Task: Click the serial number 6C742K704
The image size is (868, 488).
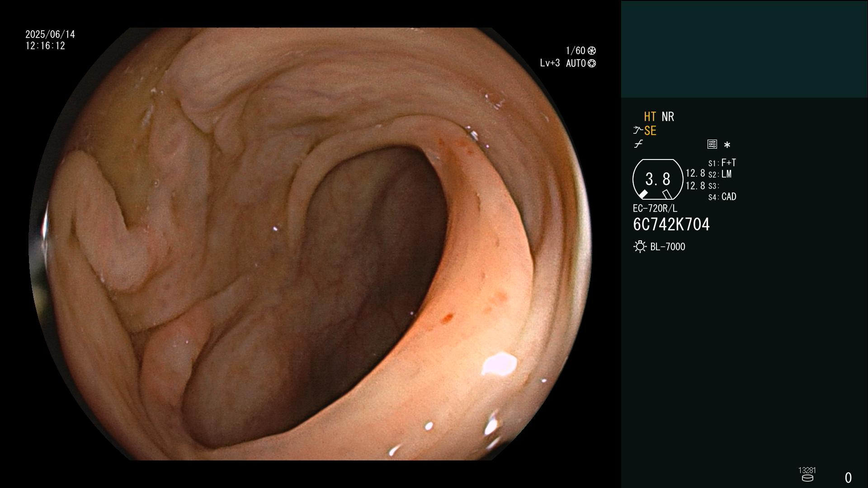Action: click(x=671, y=225)
